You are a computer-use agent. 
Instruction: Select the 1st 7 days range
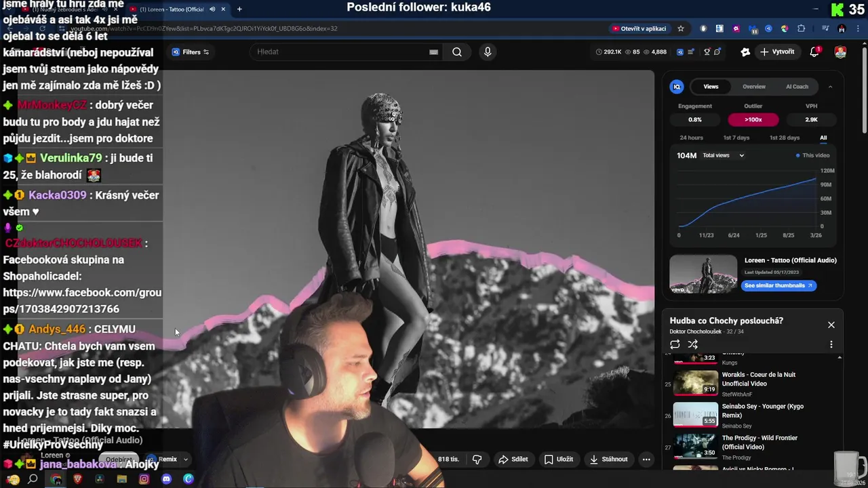(736, 138)
